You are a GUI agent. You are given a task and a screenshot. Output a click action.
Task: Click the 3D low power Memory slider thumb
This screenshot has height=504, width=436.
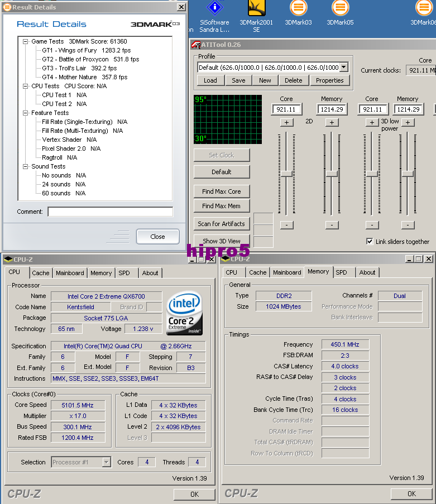pos(408,174)
